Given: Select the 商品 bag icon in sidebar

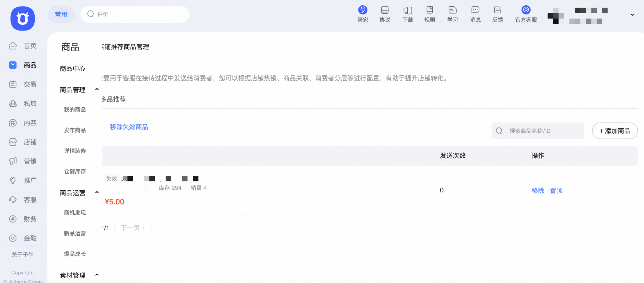Looking at the screenshot, I should pyautogui.click(x=13, y=65).
